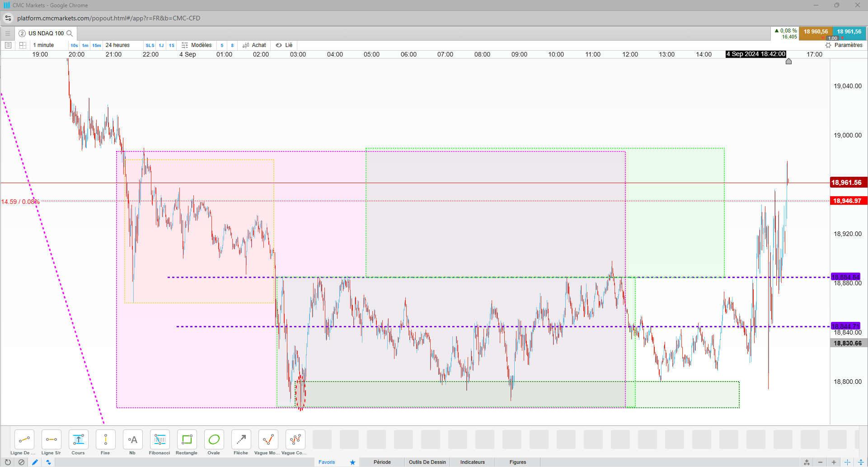Image resolution: width=868 pixels, height=467 pixels.
Task: Select the 1S range button
Action: coord(172,45)
